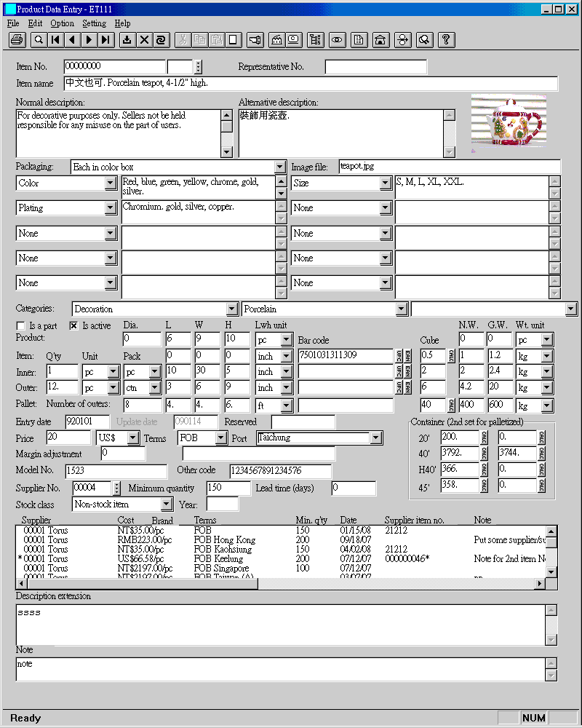Expand the Decoration category dropdown
Image resolution: width=582 pixels, height=728 pixels.
[x=233, y=309]
